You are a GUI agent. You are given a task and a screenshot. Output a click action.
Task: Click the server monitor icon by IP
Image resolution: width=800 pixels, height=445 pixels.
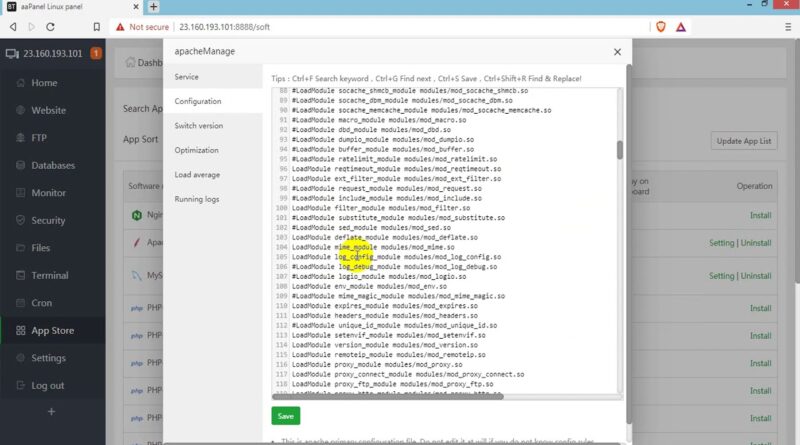coord(12,54)
